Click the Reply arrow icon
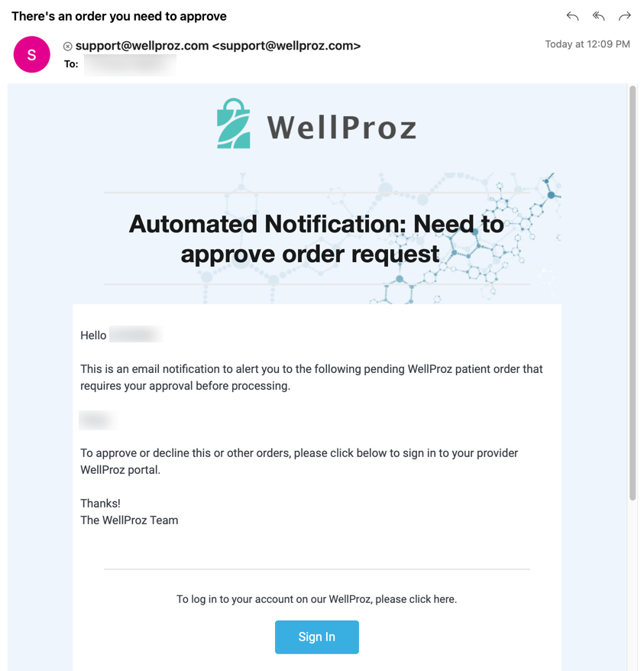644x671 pixels. point(572,16)
